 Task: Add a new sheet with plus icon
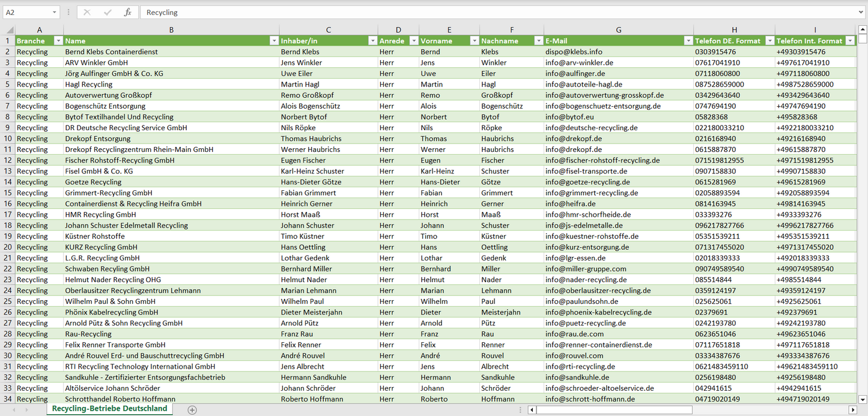tap(192, 410)
